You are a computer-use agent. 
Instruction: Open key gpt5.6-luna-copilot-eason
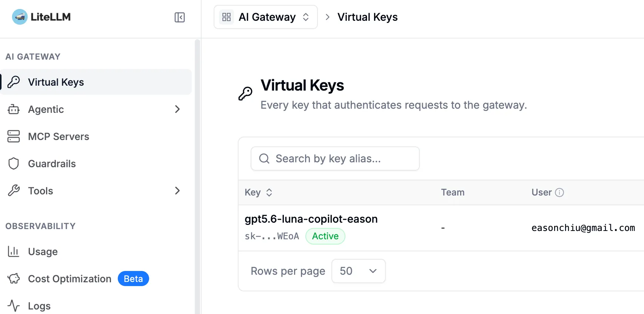[311, 219]
